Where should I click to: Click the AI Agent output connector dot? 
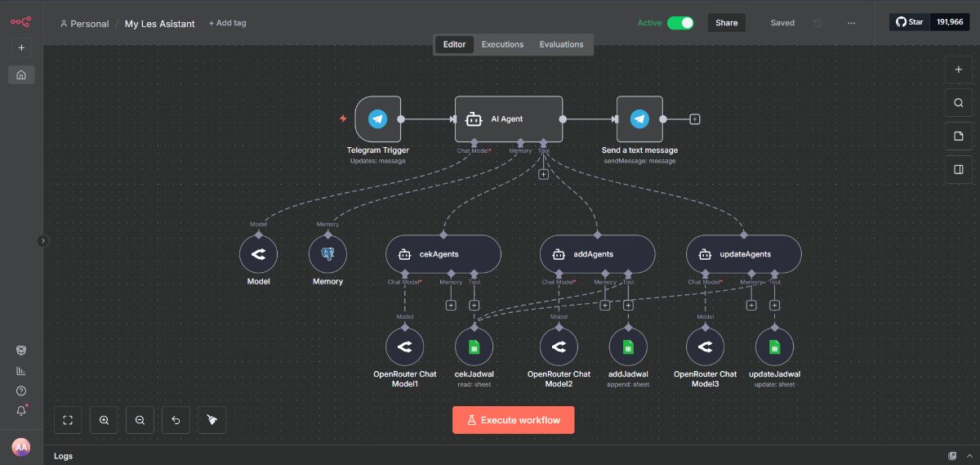tap(563, 119)
